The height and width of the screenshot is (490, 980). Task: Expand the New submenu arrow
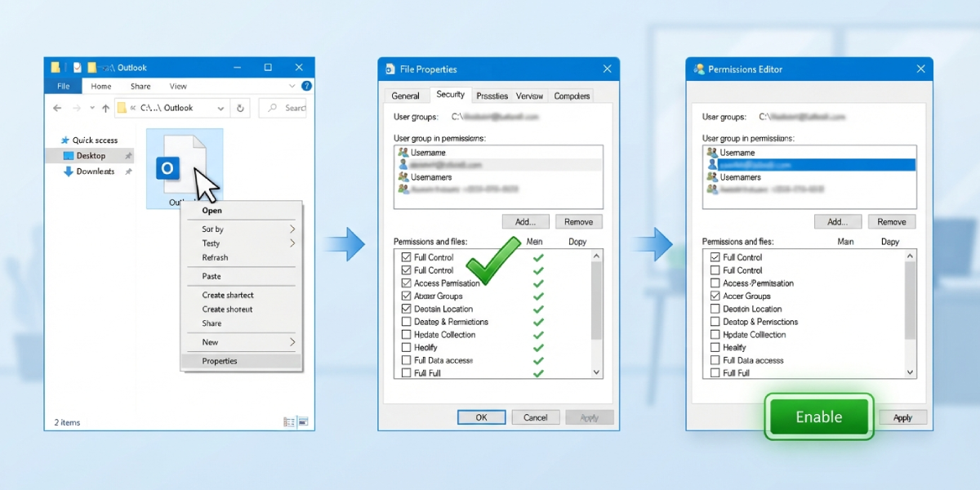(292, 342)
